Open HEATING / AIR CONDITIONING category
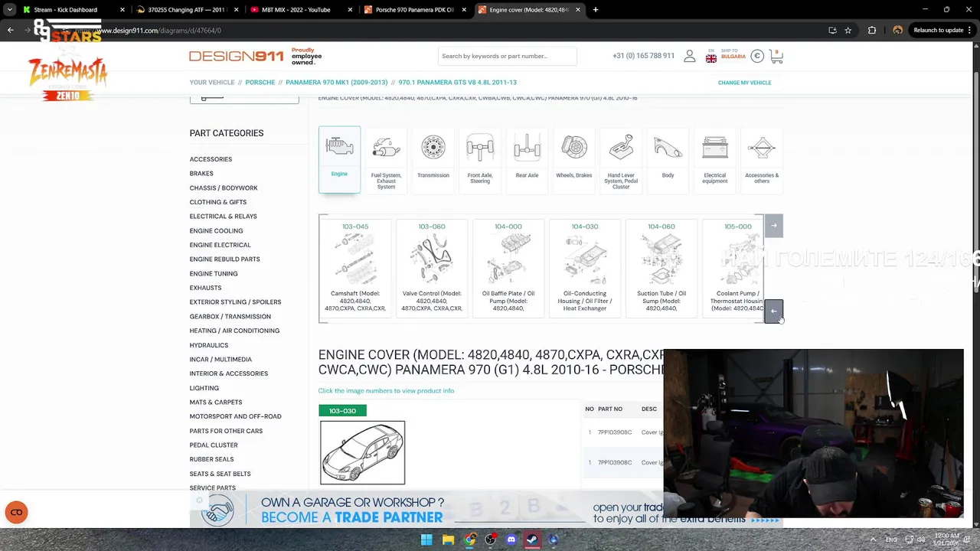 [x=234, y=331]
